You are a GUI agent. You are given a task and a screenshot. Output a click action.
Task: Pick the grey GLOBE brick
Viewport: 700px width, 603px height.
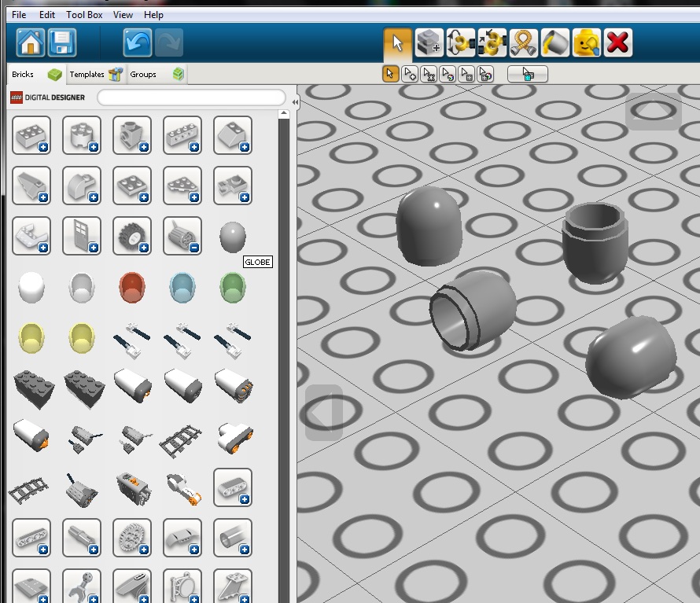tap(233, 237)
